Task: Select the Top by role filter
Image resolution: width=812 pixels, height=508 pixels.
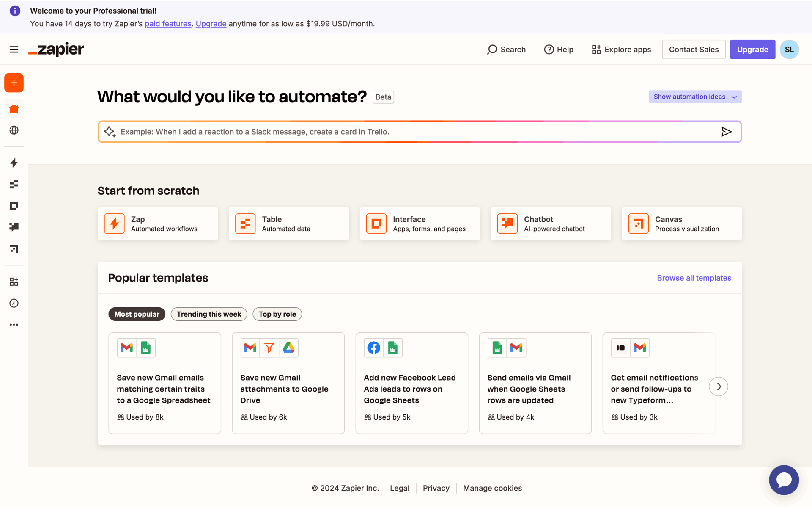Action: [x=277, y=314]
